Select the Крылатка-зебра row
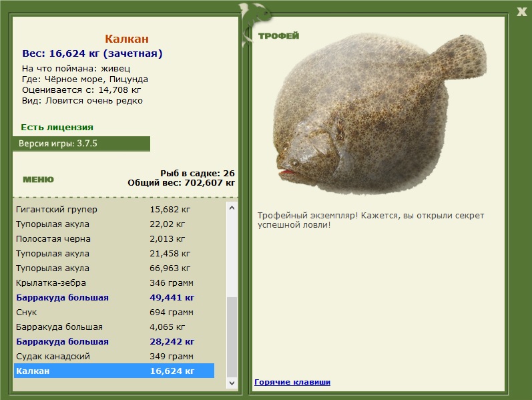532x400 pixels. (114, 283)
